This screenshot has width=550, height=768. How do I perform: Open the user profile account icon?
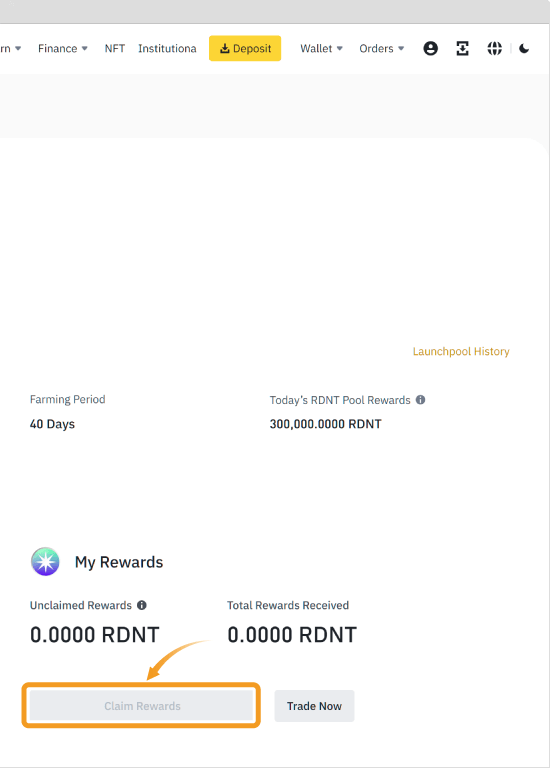(430, 48)
